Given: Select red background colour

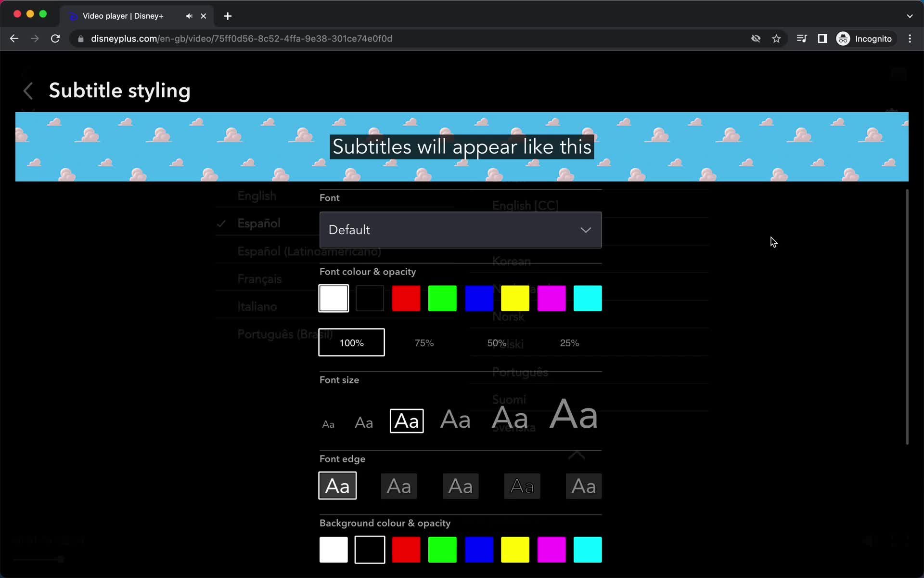Looking at the screenshot, I should 406,550.
